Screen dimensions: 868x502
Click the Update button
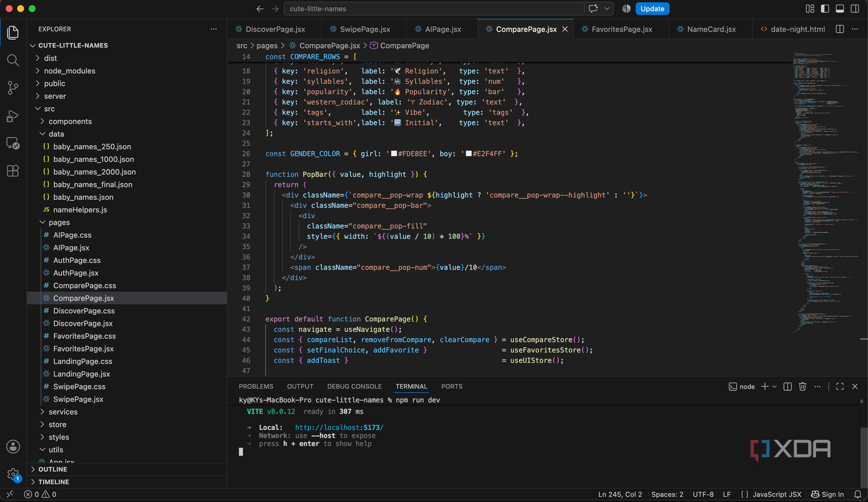coord(652,9)
